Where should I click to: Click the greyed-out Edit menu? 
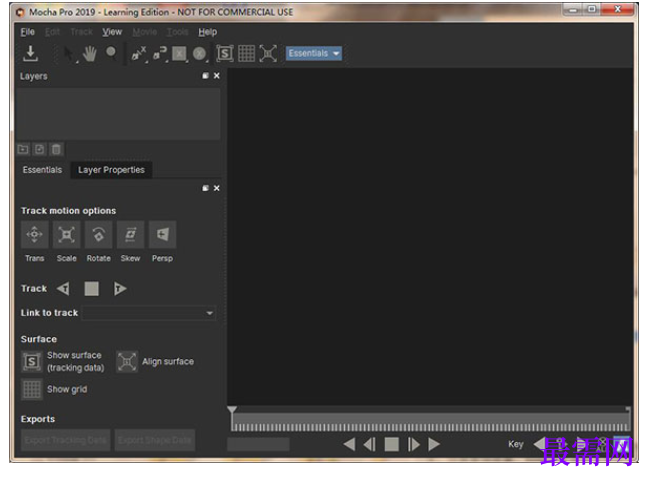[52, 32]
